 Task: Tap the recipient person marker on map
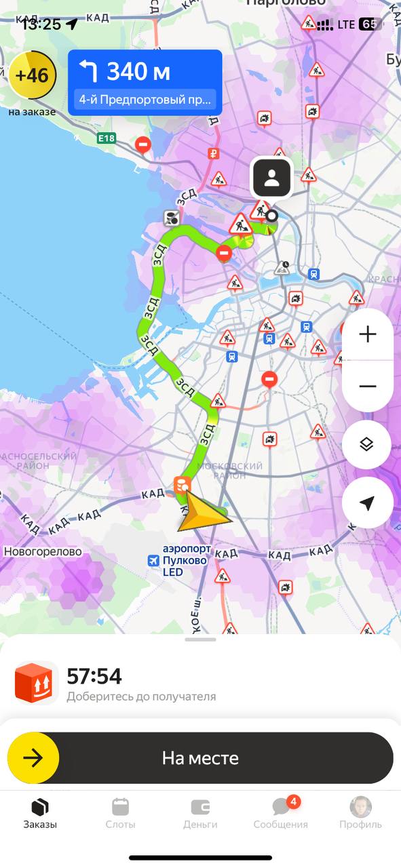272,178
